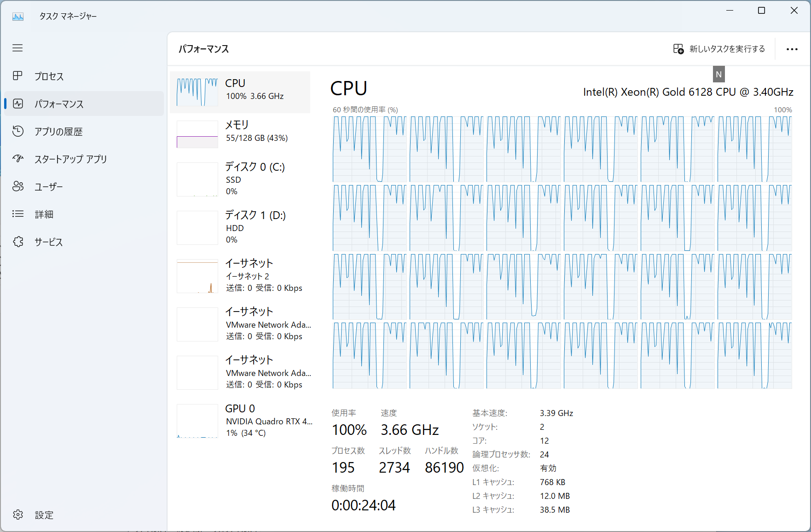
Task: Click the Task Manager app icon in title bar
Action: tap(18, 16)
